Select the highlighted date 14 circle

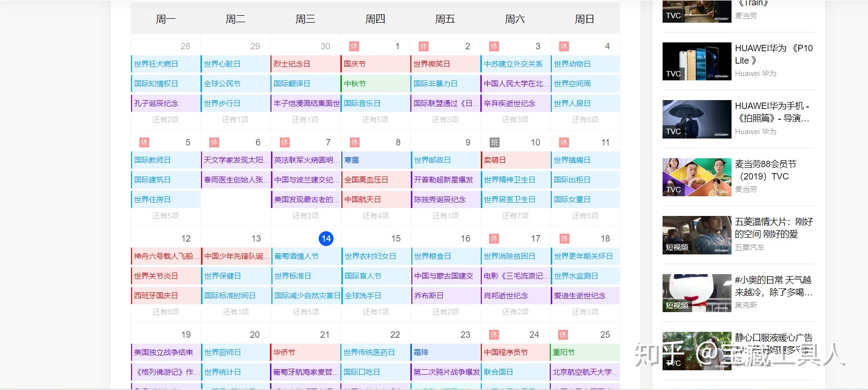[326, 239]
